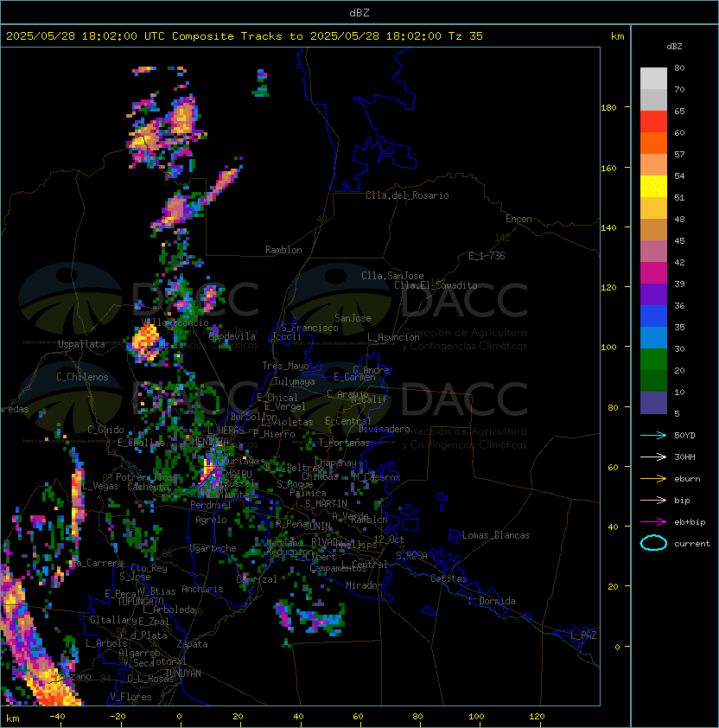The width and height of the screenshot is (719, 728).
Task: Select the light gray 70-80 dBZ swatch
Action: tap(653, 78)
